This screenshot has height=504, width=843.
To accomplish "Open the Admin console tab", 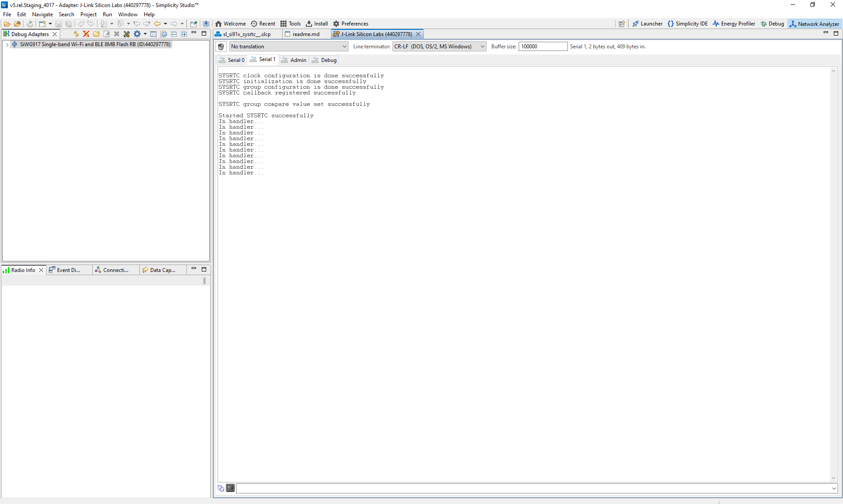I will [294, 60].
